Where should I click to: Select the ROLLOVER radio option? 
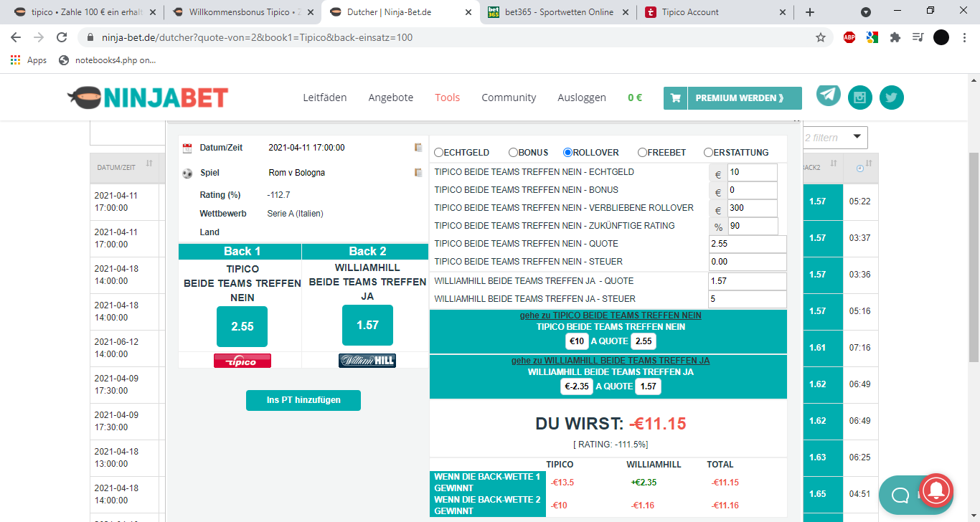[x=567, y=152]
